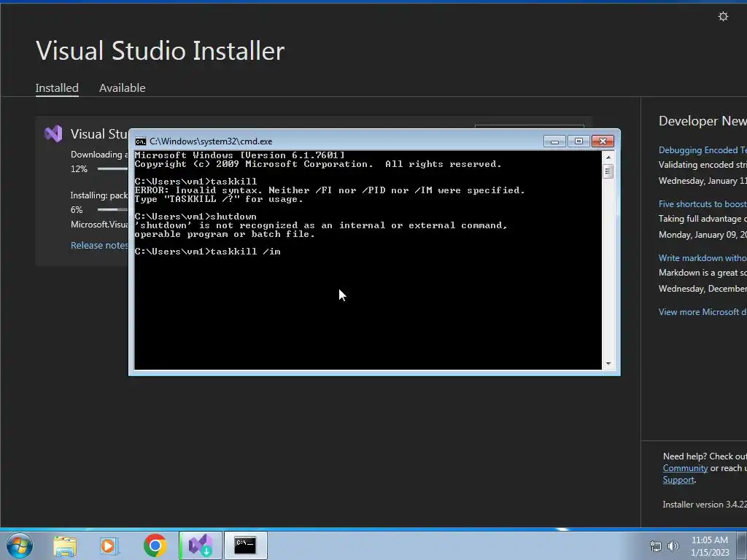Click the 'Installer version' text

point(705,505)
